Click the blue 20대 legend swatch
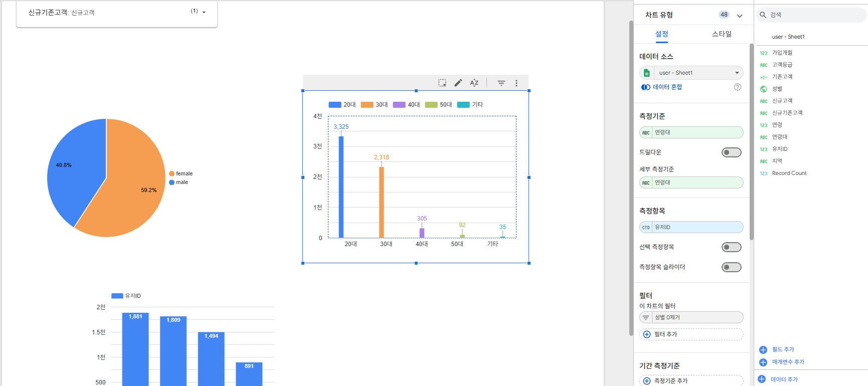Viewport: 868px width, 386px height. (x=335, y=105)
